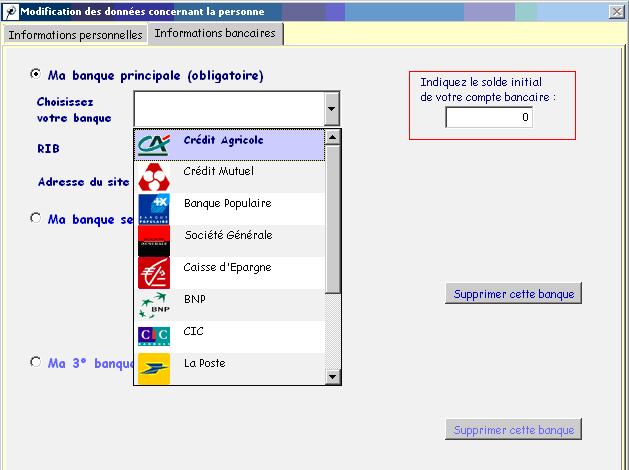Image resolution: width=629 pixels, height=470 pixels.
Task: Click the Crédit Agricole logo icon
Action: [154, 145]
